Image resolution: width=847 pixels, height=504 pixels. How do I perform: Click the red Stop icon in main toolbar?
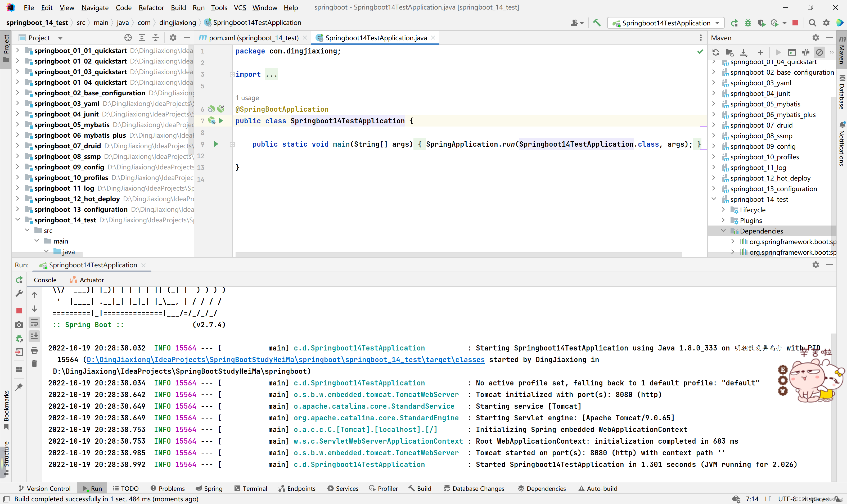pyautogui.click(x=795, y=23)
